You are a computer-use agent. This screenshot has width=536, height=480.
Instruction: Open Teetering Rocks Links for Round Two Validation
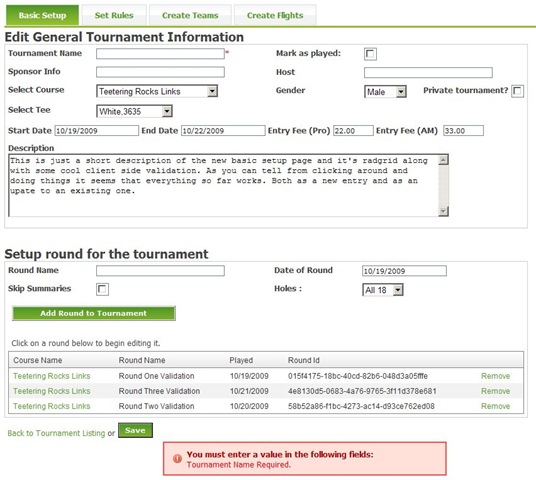[x=52, y=406]
